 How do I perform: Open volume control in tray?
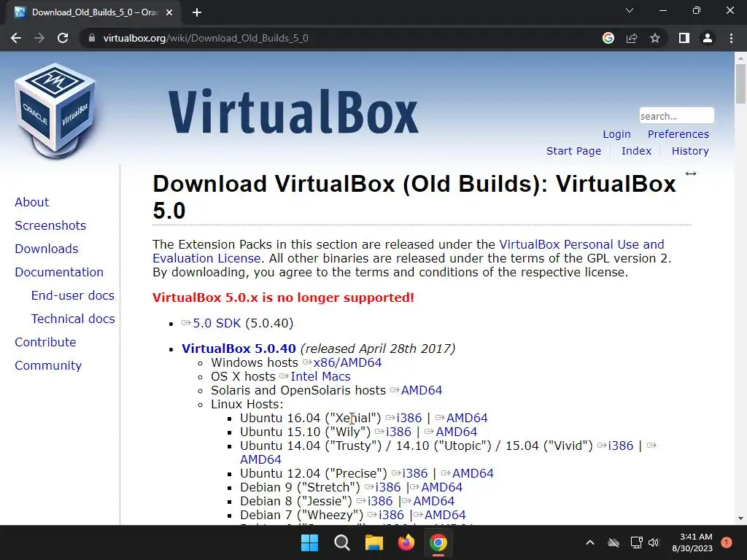click(x=654, y=542)
